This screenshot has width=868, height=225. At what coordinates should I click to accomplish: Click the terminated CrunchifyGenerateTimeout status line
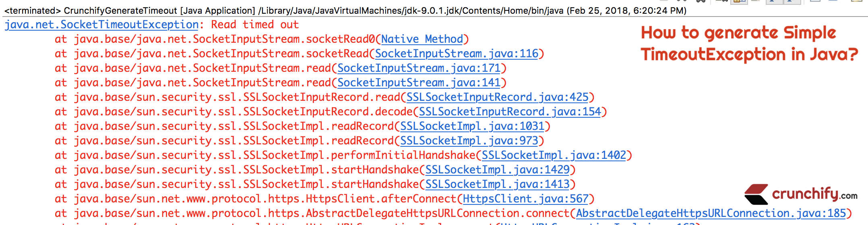(x=345, y=10)
